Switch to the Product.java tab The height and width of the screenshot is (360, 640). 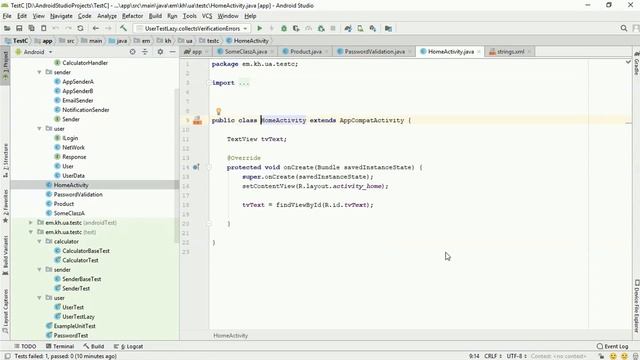coord(306,51)
